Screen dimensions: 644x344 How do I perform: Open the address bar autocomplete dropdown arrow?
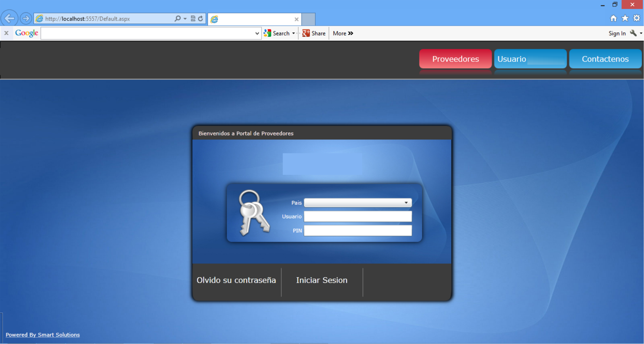click(185, 19)
